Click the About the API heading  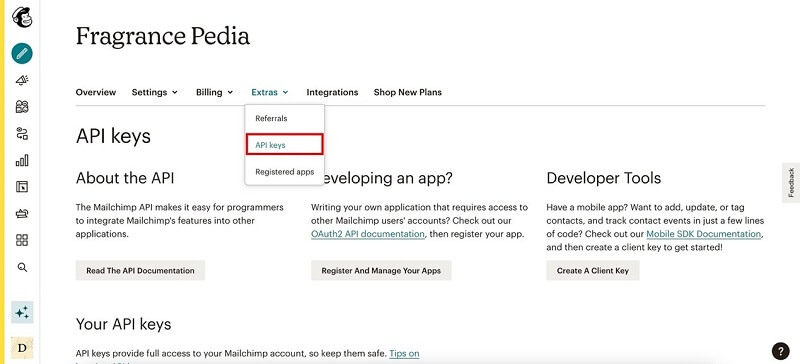coord(125,178)
